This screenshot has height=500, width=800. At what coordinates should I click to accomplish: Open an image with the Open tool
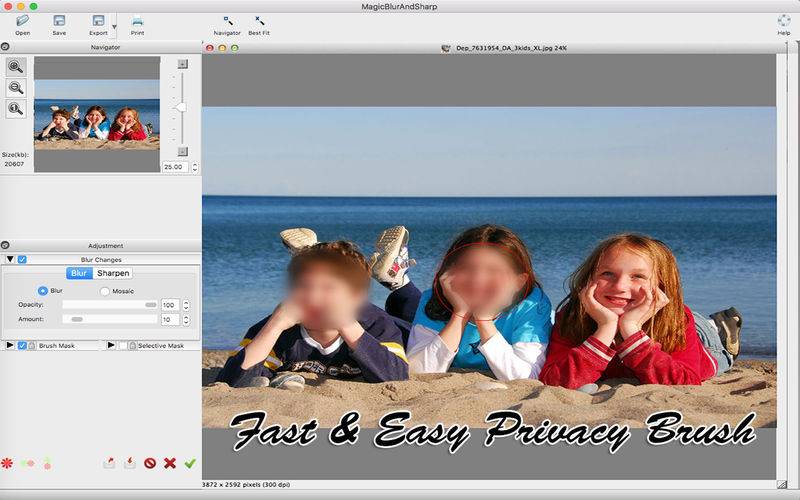coord(22,24)
